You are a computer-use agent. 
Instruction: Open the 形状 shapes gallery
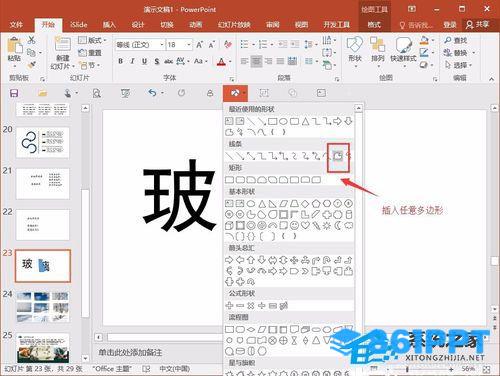pyautogui.click(x=355, y=52)
